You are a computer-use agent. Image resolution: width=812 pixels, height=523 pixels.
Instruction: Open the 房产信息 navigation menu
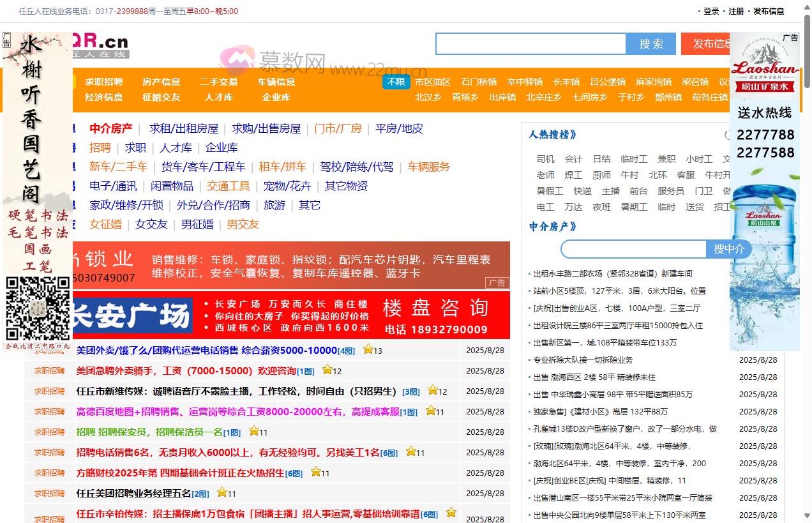click(x=162, y=81)
